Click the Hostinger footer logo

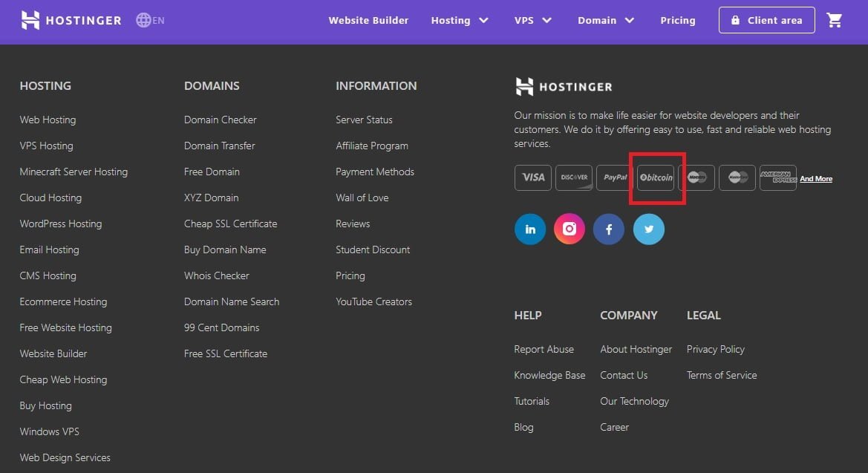coord(564,86)
